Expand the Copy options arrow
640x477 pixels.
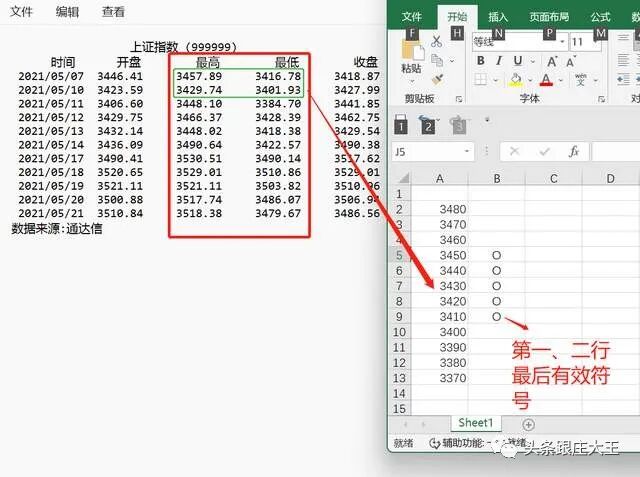pos(452,61)
